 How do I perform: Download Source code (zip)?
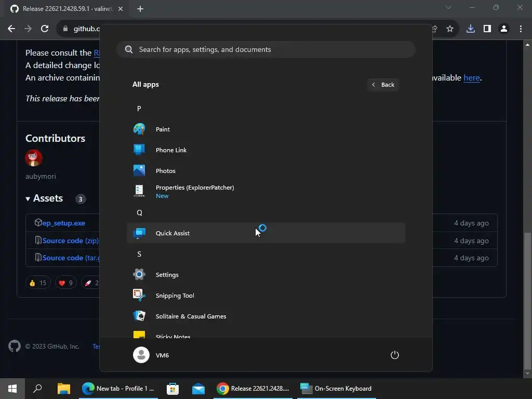pos(71,241)
